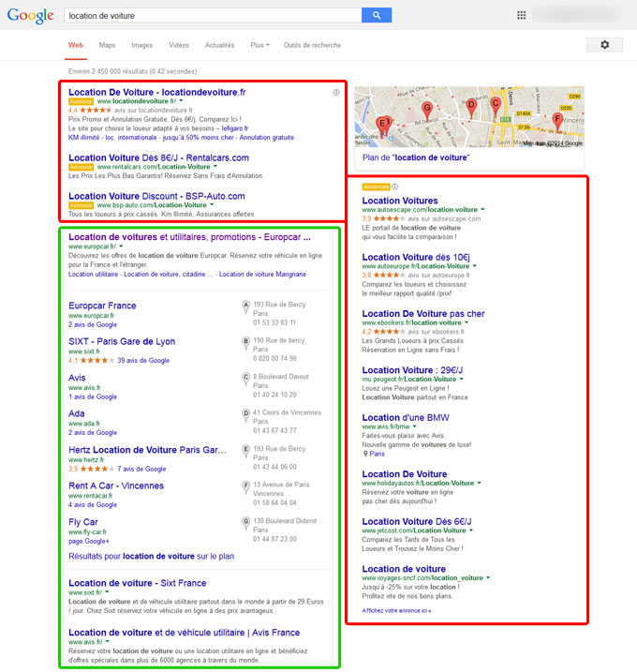Expand dropdown arrow next to mu.peugeot.fr URL

point(462,380)
